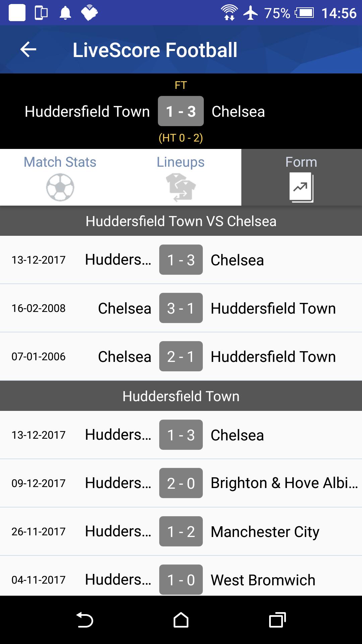This screenshot has height=644, width=362.
Task: Open the 07-01-2006 Chelsea 2-1 match
Action: click(x=181, y=356)
